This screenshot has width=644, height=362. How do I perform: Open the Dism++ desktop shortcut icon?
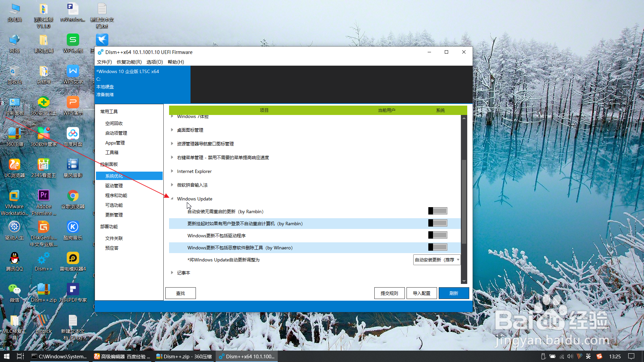pyautogui.click(x=44, y=259)
